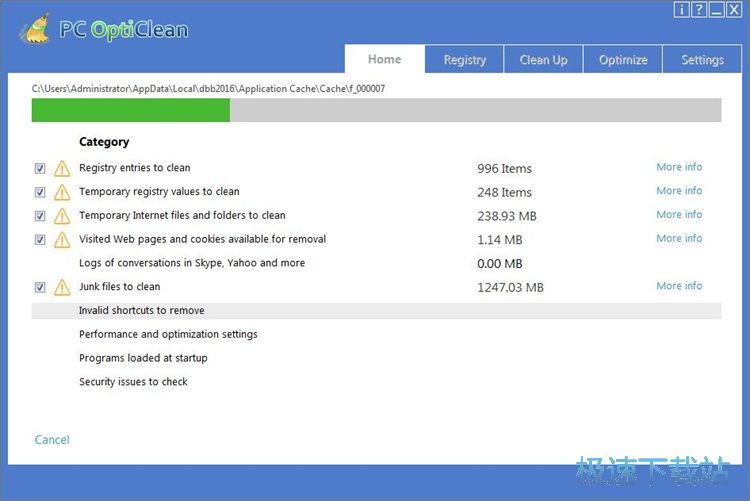Click the '1247.03 MB' value
The width and height of the screenshot is (750, 501).
pos(510,288)
